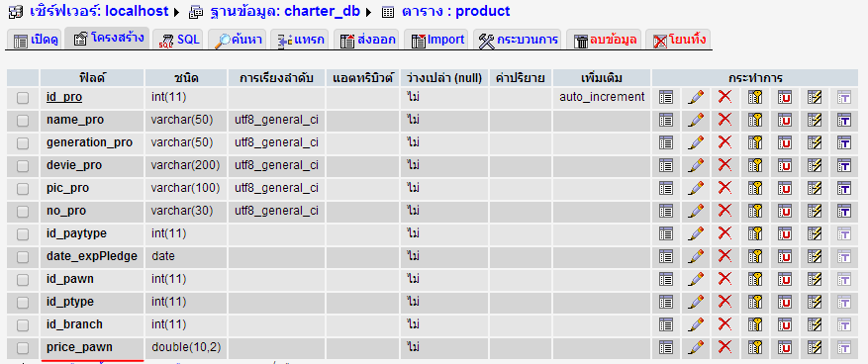Drop the id_branch field using red X
Screen dimensions: 868x364
click(x=724, y=324)
